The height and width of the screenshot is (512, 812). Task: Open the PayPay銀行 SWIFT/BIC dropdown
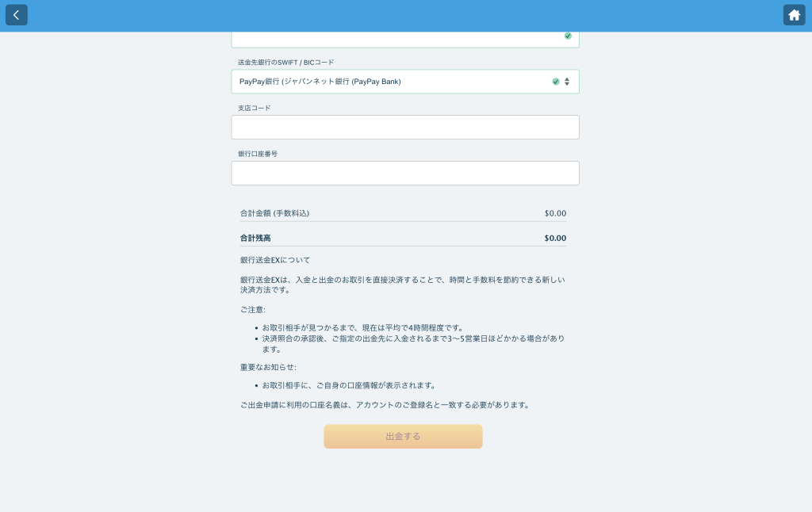click(x=405, y=82)
